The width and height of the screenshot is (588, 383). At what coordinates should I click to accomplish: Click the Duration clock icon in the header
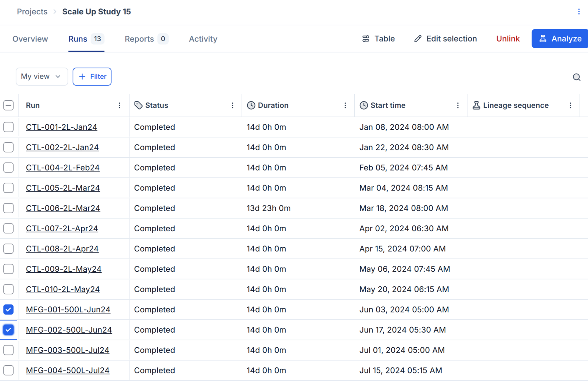coord(251,105)
